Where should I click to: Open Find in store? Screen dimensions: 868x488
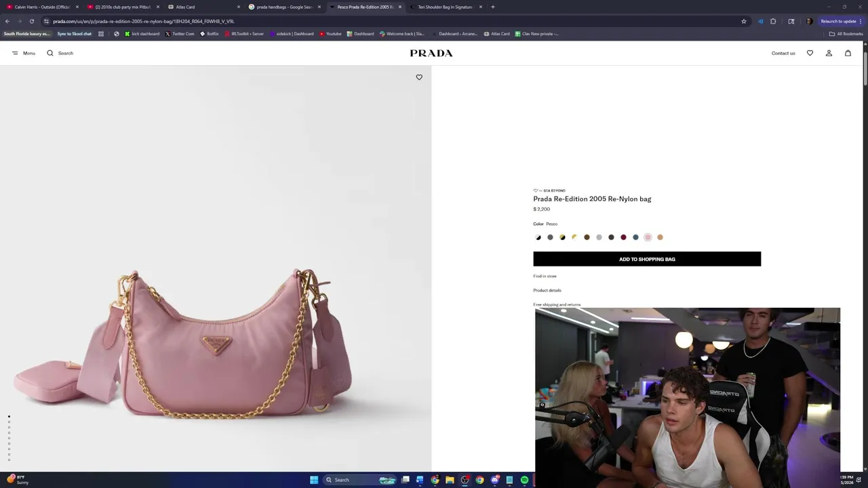(x=545, y=276)
